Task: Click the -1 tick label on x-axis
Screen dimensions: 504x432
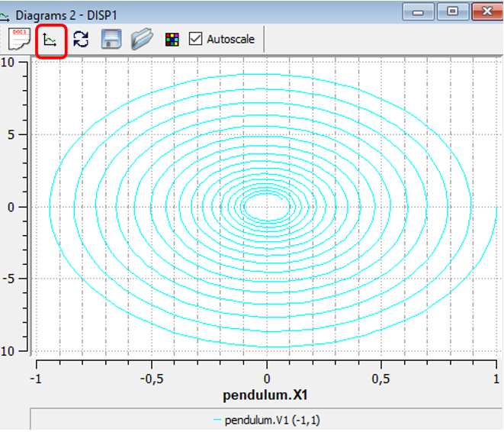Action: [35, 379]
